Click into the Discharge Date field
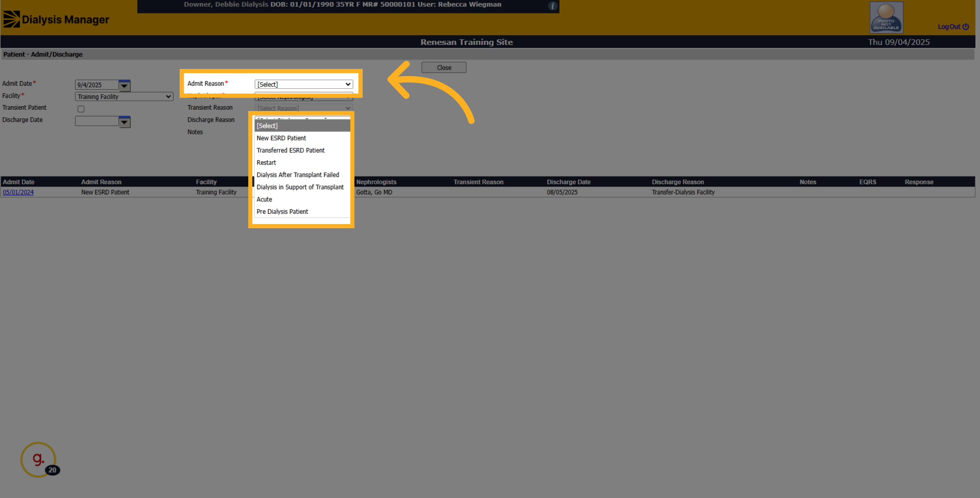The width and height of the screenshot is (980, 498). point(97,121)
